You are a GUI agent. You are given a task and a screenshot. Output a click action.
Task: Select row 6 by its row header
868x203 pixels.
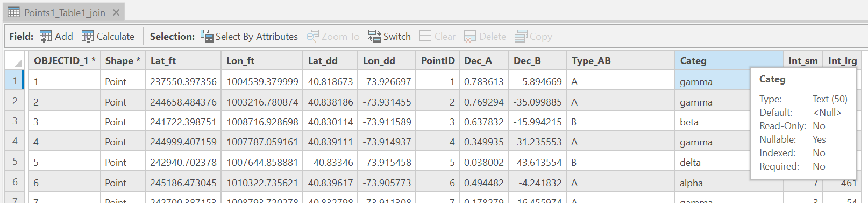point(15,182)
